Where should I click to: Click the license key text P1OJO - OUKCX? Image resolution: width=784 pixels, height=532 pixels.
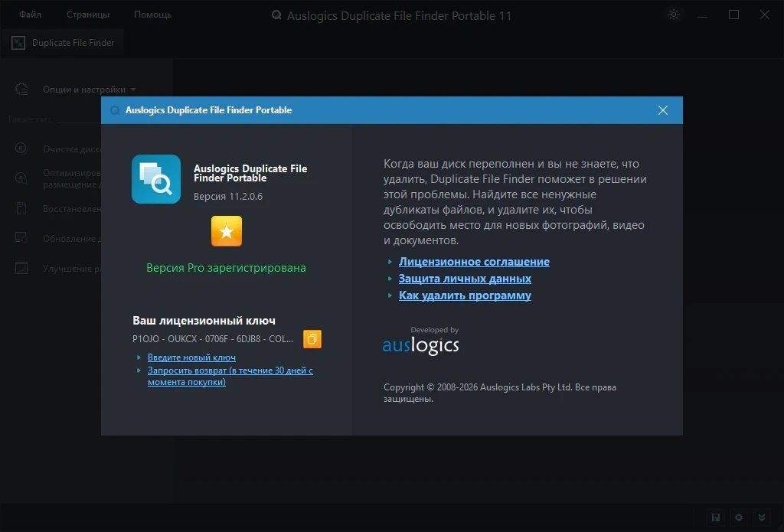pyautogui.click(x=213, y=339)
